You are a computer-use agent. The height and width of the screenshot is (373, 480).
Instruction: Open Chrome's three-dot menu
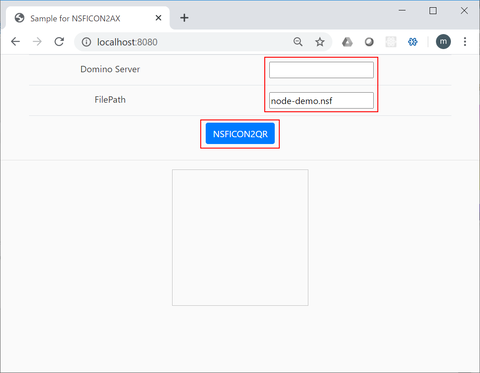tap(465, 42)
